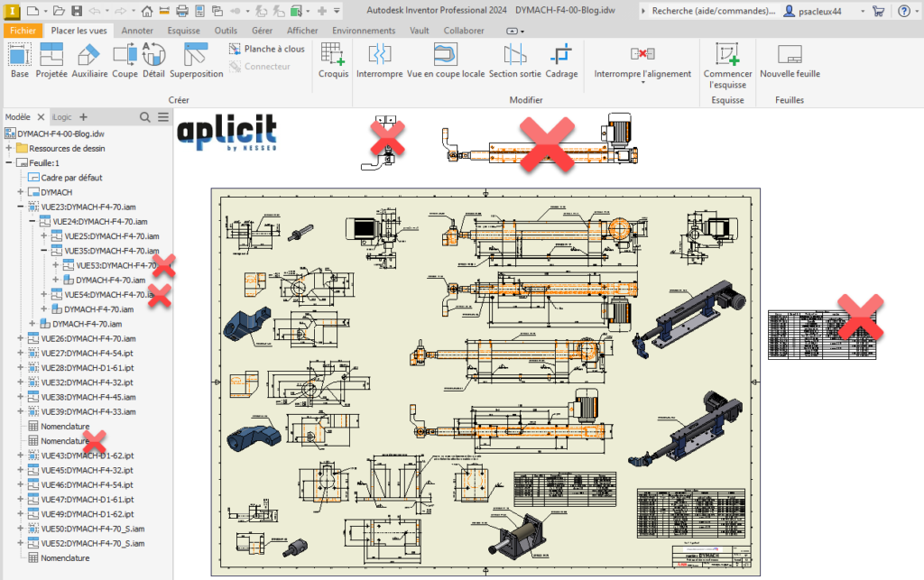Switch to the Annoter ribbon tab
Image resolution: width=924 pixels, height=580 pixels.
coord(137,30)
